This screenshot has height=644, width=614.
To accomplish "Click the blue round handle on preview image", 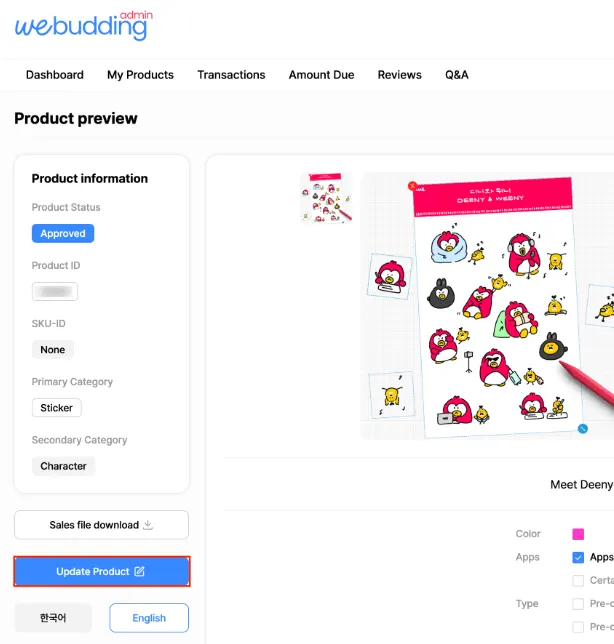I will [x=582, y=429].
